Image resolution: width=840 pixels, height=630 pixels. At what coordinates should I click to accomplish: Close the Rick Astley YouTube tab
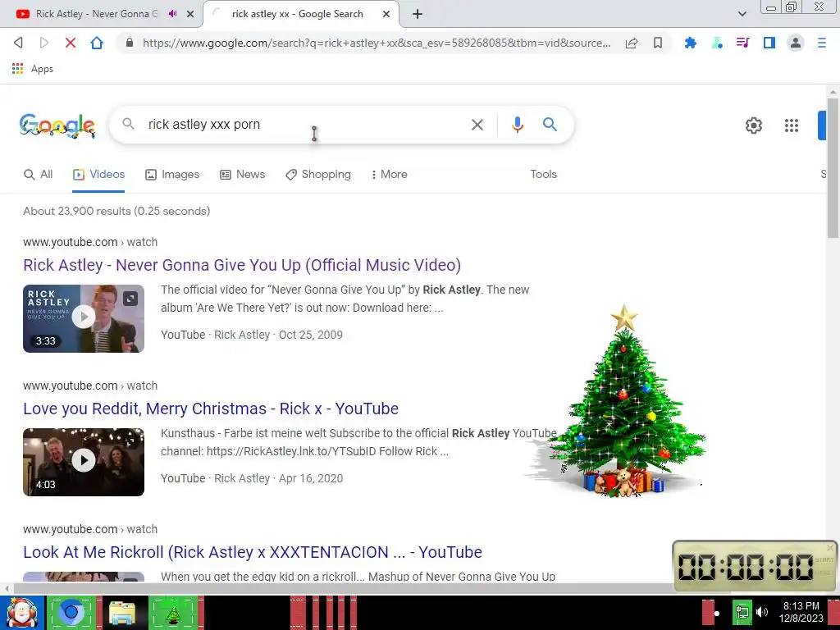pyautogui.click(x=190, y=14)
